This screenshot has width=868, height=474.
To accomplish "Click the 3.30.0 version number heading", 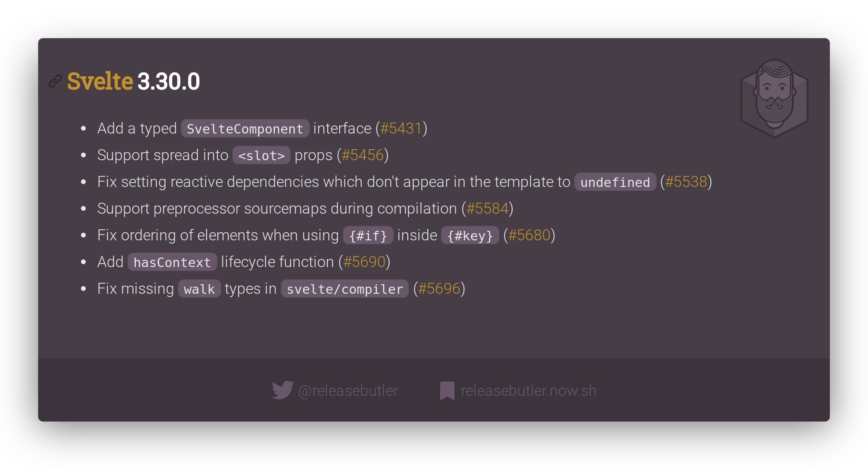I will (169, 81).
